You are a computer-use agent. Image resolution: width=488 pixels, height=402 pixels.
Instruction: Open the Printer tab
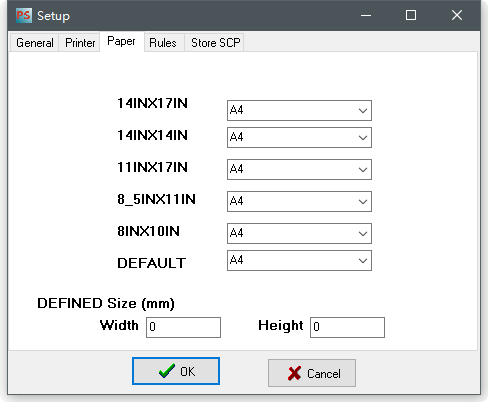80,43
